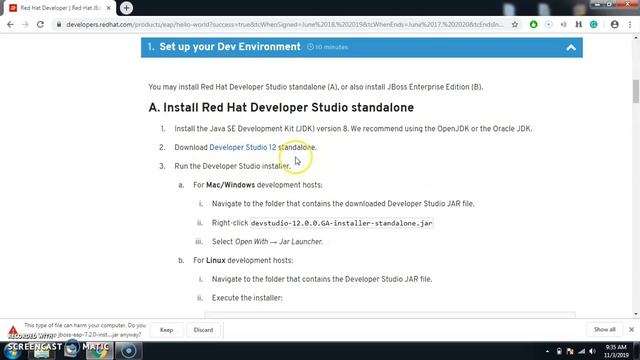Click the scrollbar down arrow
Viewport: 640px width, 360px height.
point(636,314)
